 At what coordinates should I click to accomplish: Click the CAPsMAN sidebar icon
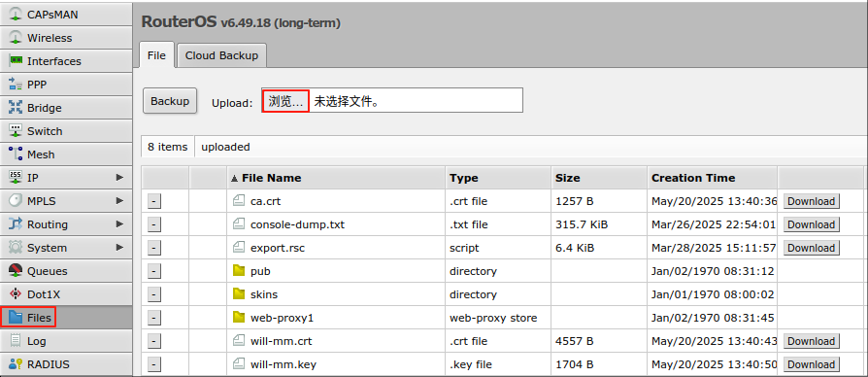(17, 15)
